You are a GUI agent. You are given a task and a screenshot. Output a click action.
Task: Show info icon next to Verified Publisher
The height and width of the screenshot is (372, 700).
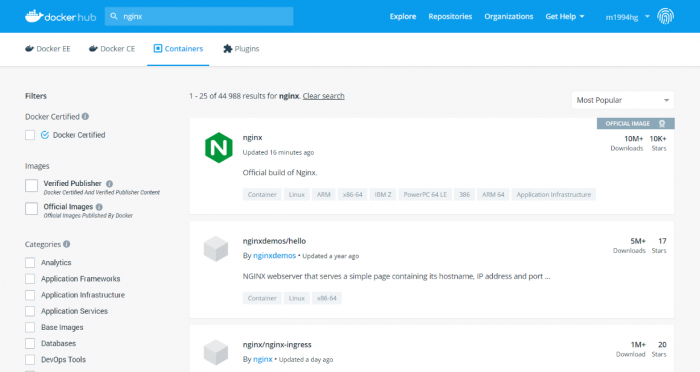click(x=109, y=184)
